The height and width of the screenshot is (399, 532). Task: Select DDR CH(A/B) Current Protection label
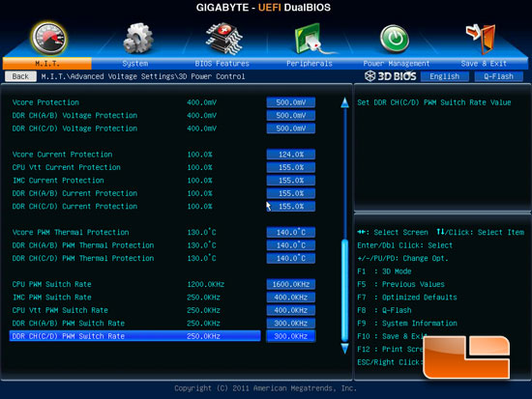pyautogui.click(x=74, y=193)
